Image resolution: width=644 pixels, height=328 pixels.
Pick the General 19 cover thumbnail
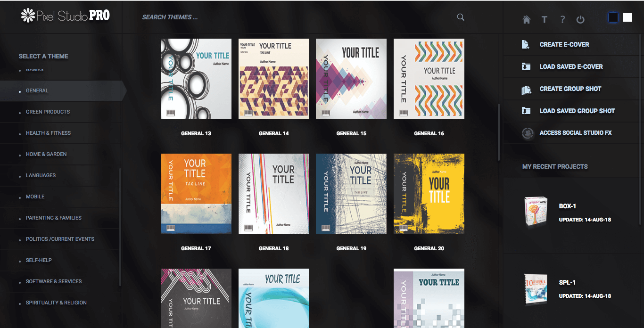click(351, 194)
